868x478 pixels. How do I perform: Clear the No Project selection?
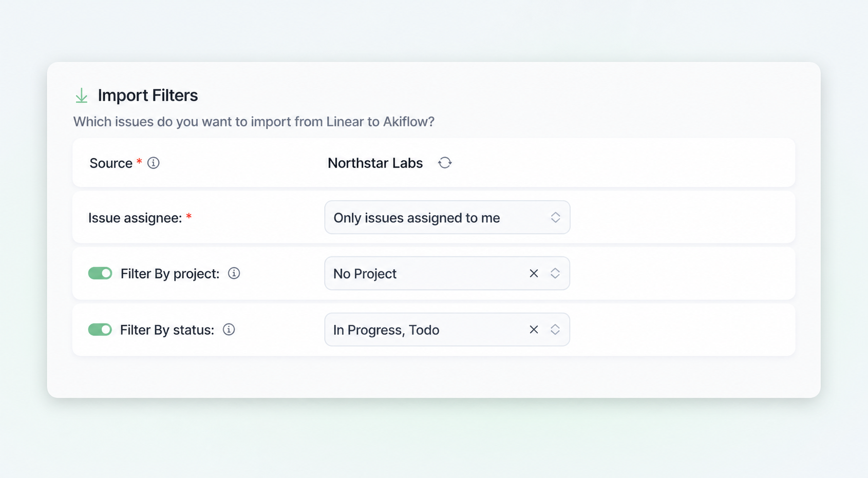pos(534,273)
